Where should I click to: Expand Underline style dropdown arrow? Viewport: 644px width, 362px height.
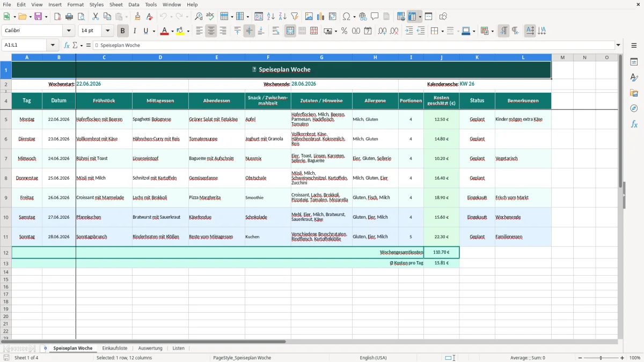tap(153, 31)
